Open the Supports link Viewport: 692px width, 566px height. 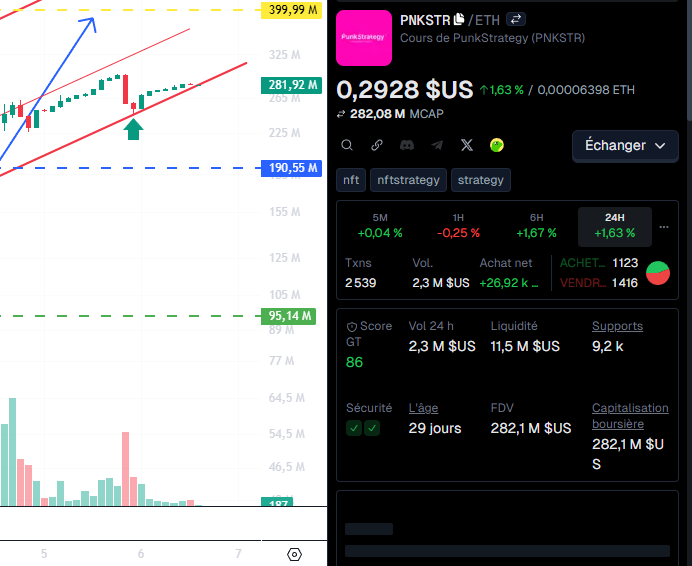(x=617, y=326)
